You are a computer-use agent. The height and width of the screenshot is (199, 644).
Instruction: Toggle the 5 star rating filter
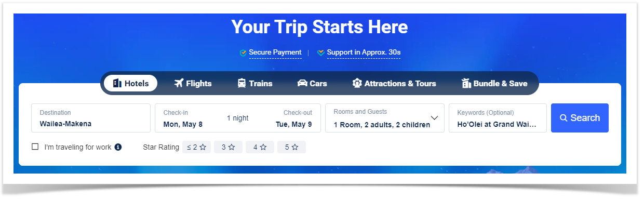tap(291, 147)
